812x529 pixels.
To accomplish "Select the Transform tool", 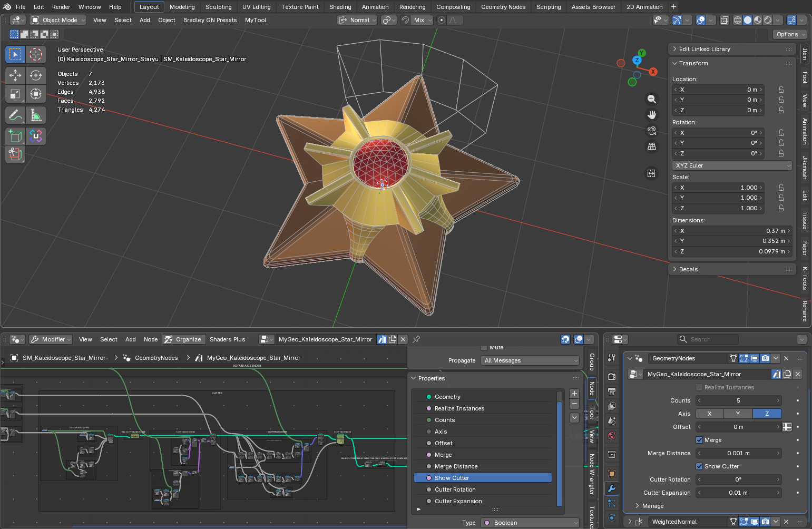I will [x=36, y=94].
